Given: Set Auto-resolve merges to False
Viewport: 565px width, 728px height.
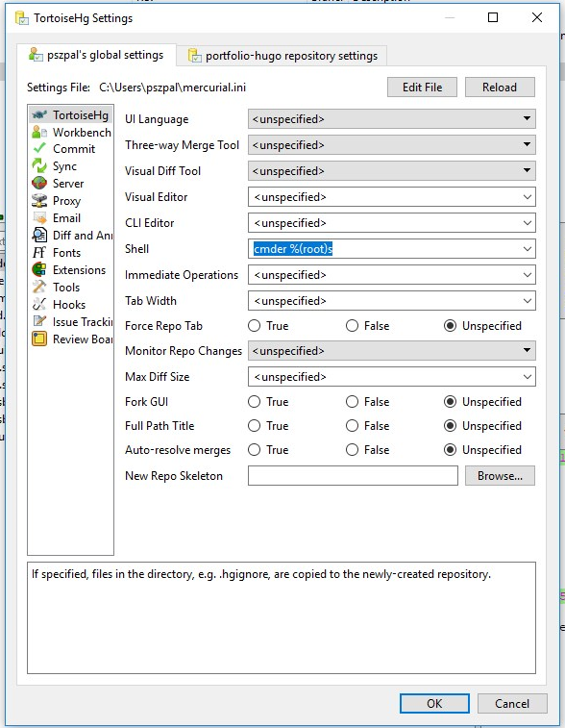Looking at the screenshot, I should [x=352, y=450].
